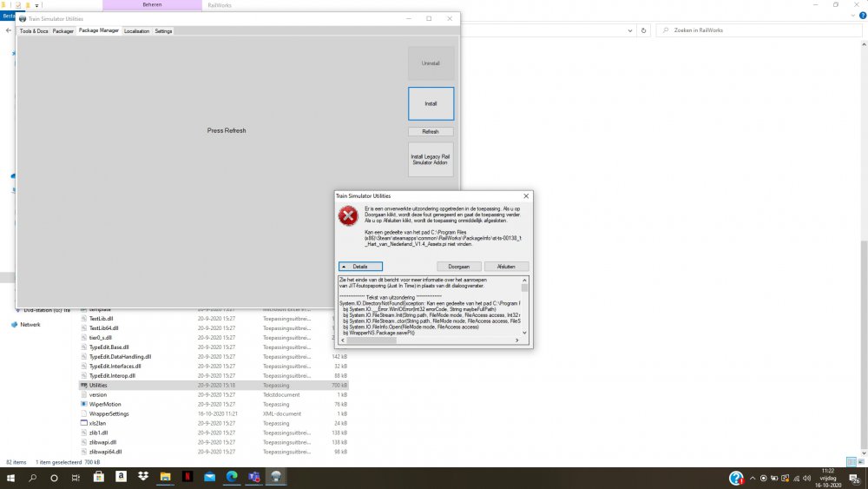Screen dimensions: 868x489
Task: Click the down arrow of details vertical scrollbar
Action: point(524,333)
